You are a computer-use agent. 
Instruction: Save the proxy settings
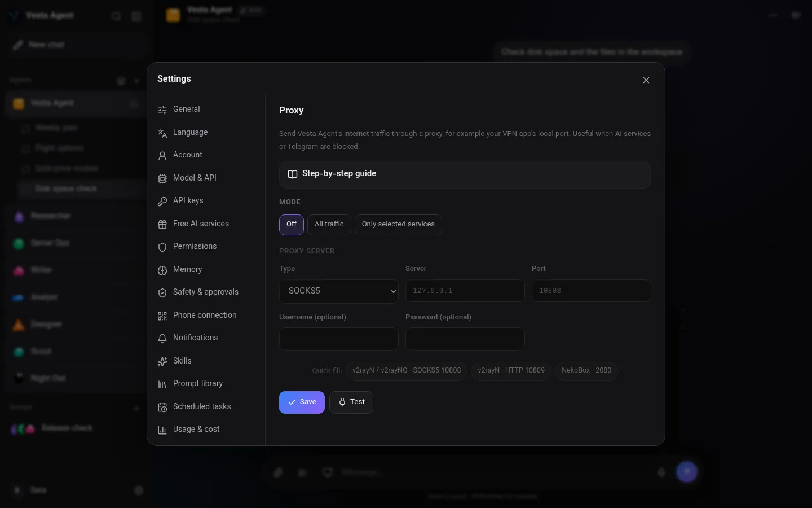[x=302, y=402]
